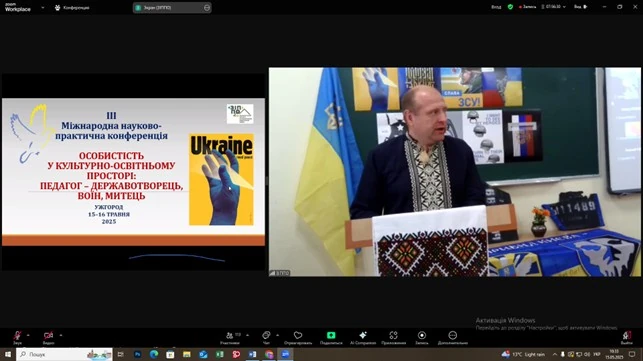
Task: Show hidden system tray icons chevron
Action: pos(554,354)
